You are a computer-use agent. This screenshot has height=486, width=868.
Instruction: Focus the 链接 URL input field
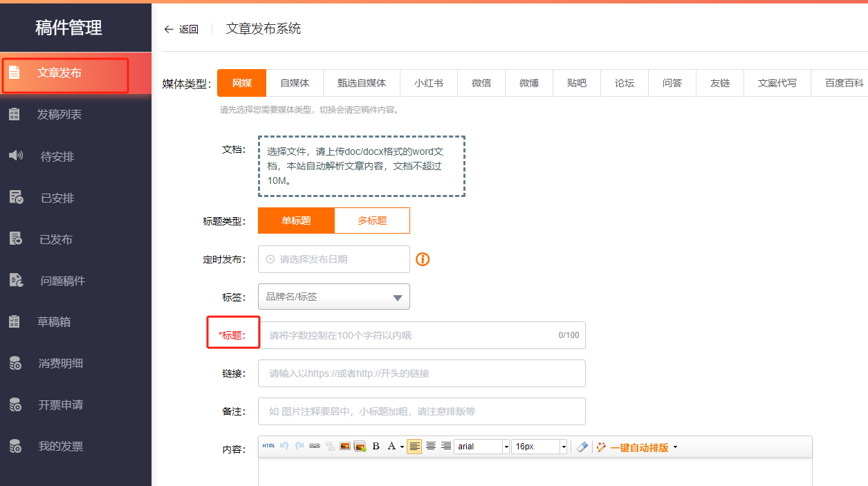[x=422, y=373]
